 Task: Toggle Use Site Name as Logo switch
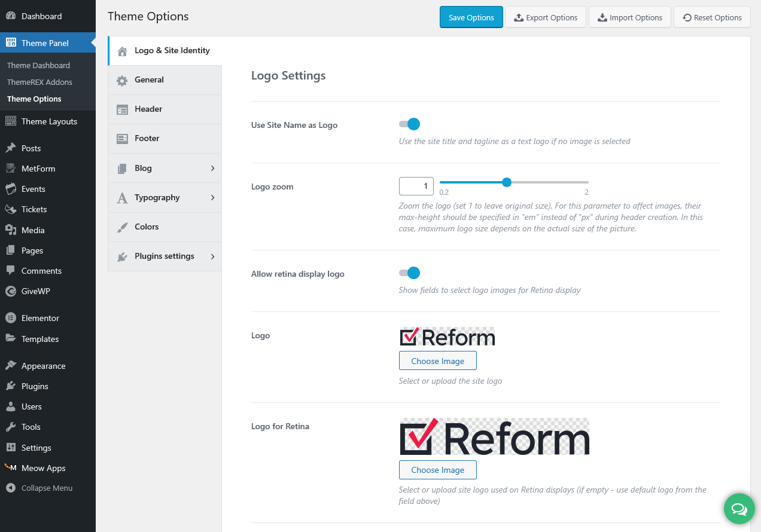410,124
